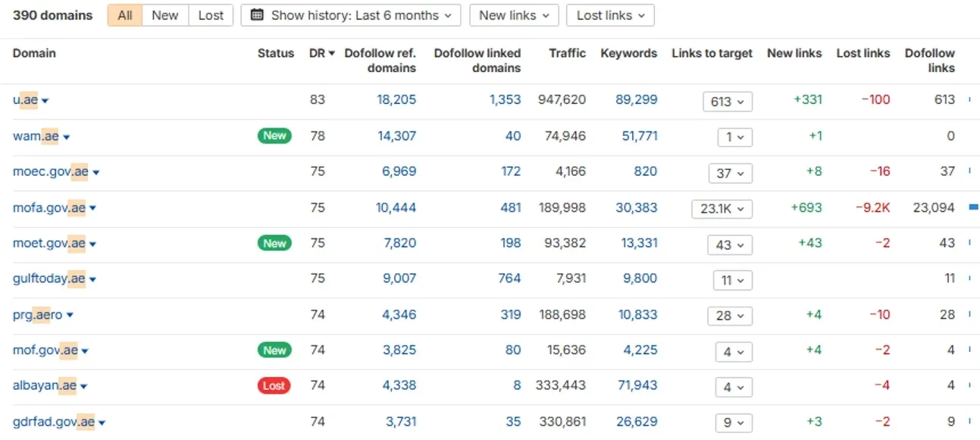
Task: Click New status badge for moet.gov.ae
Action: point(274,244)
